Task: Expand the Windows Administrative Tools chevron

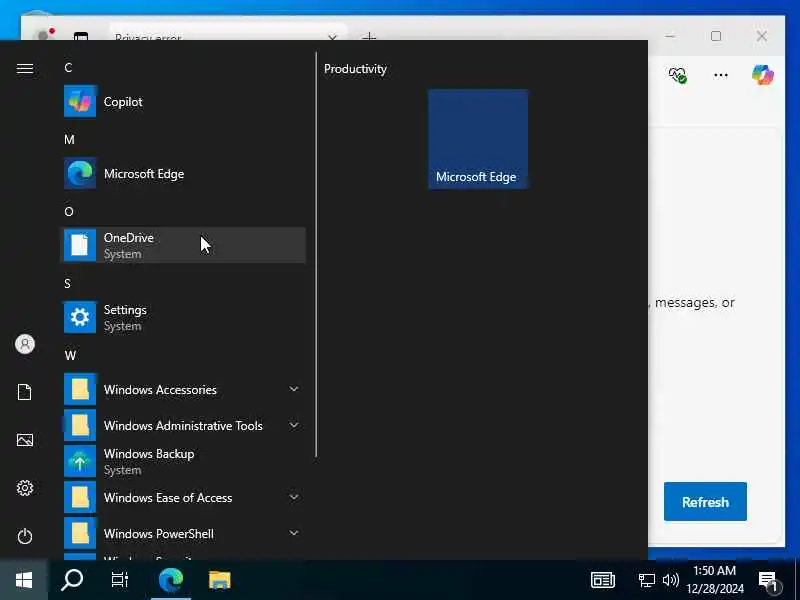Action: (294, 425)
